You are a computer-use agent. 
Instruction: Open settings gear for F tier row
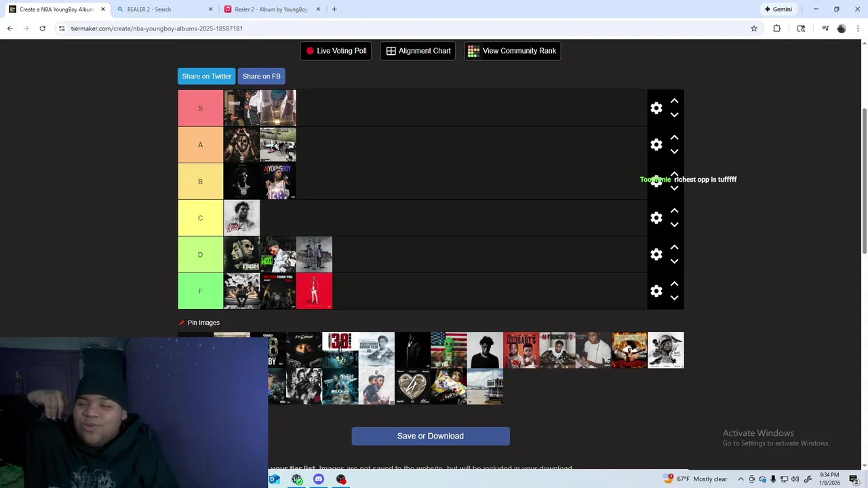click(x=656, y=291)
